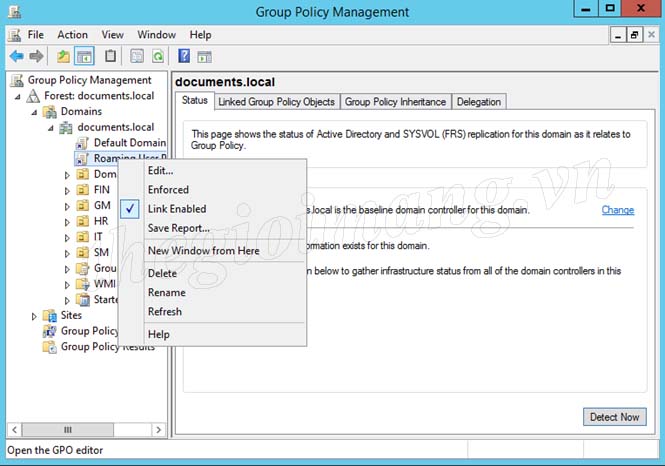Viewport: 665px width, 466px height.
Task: Click the FIN organizational unit folder icon
Action: pyautogui.click(x=83, y=190)
